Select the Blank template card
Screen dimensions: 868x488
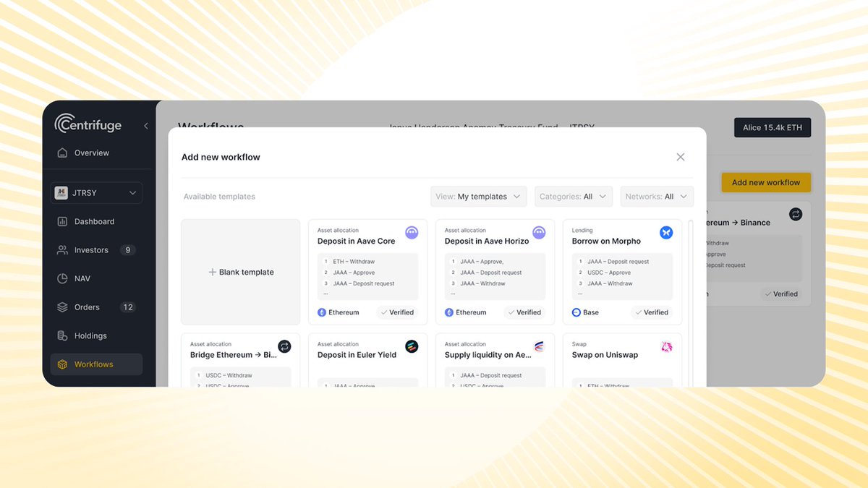click(241, 273)
